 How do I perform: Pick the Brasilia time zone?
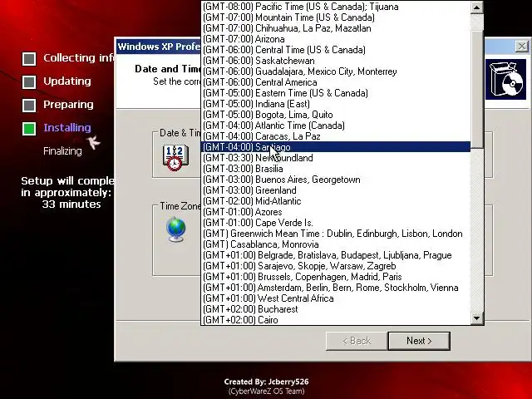336,169
